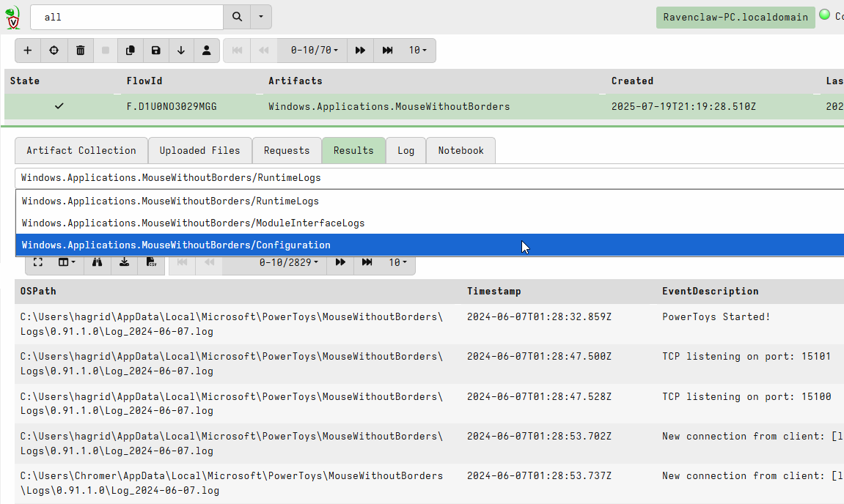The width and height of the screenshot is (844, 504).
Task: Click the 'PowerToys Started!' event description
Action: (x=716, y=317)
